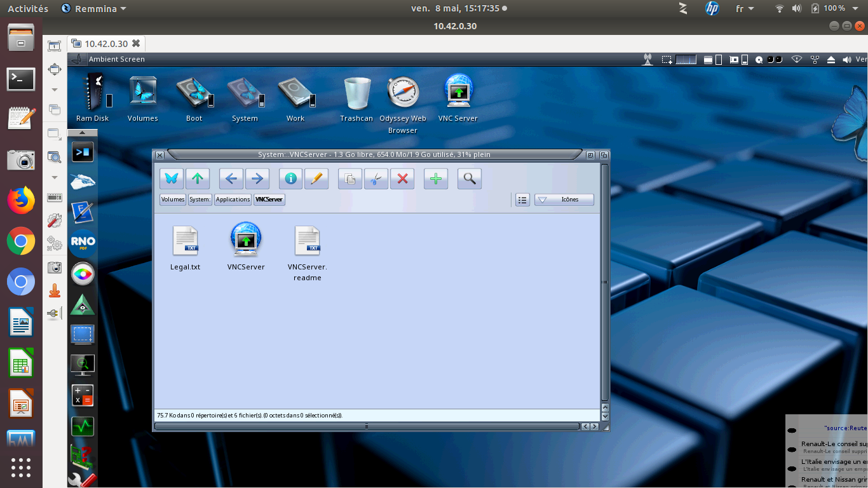Viewport: 868px width, 488px height.
Task: Click the green plus new item icon
Action: (436, 179)
